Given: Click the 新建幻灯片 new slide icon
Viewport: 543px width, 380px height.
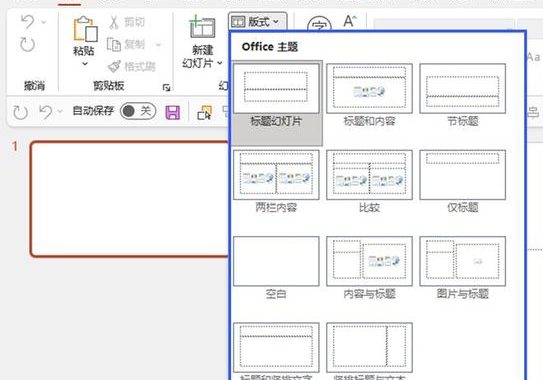Looking at the screenshot, I should coord(202,27).
